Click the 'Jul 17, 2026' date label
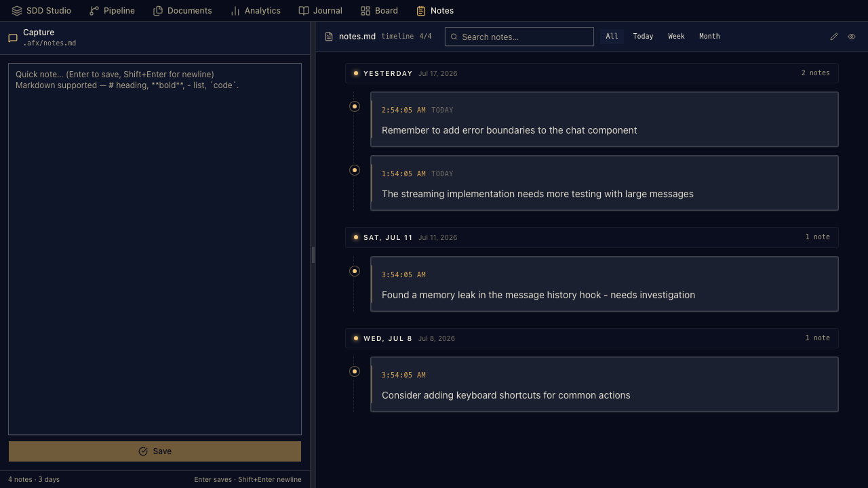Screen dimensions: 868x488 coord(437,73)
